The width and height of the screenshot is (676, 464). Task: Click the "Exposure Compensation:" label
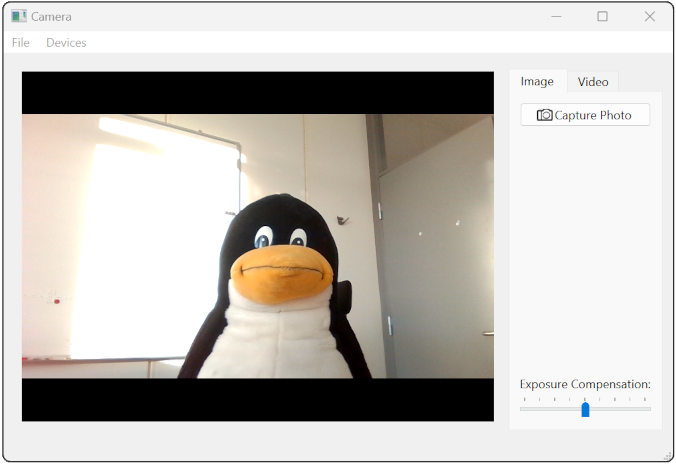[x=585, y=384]
